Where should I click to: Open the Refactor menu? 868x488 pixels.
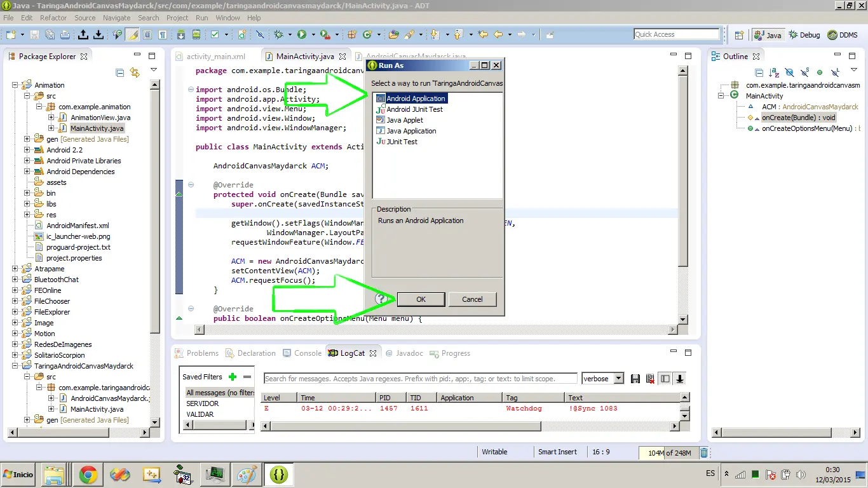[53, 18]
